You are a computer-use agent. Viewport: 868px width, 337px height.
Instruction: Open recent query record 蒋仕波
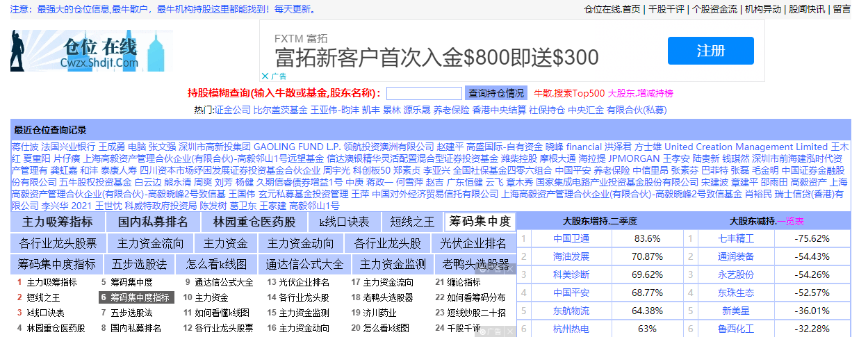25,147
